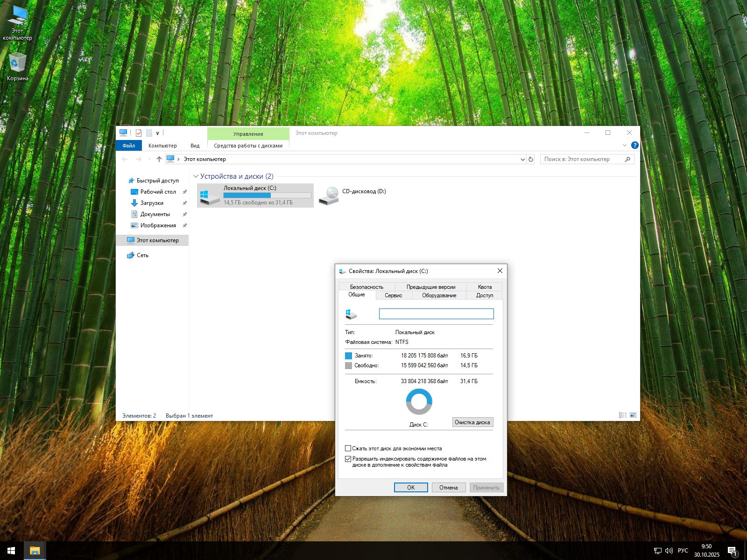
Task: Open the address bar history dropdown
Action: pyautogui.click(x=522, y=159)
